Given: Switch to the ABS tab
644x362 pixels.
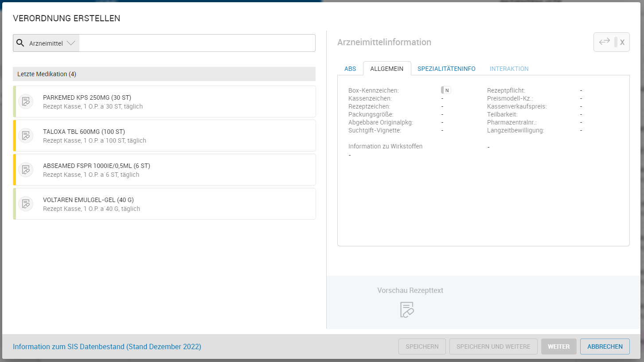Looking at the screenshot, I should click(x=350, y=69).
